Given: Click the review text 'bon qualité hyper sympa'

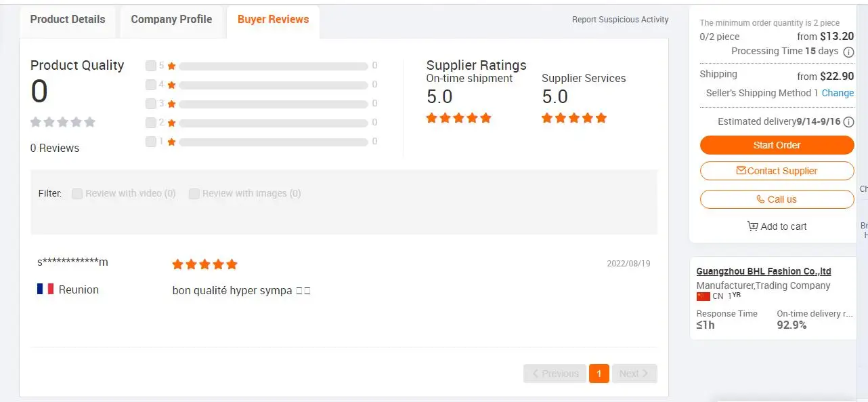Looking at the screenshot, I should pyautogui.click(x=232, y=291).
